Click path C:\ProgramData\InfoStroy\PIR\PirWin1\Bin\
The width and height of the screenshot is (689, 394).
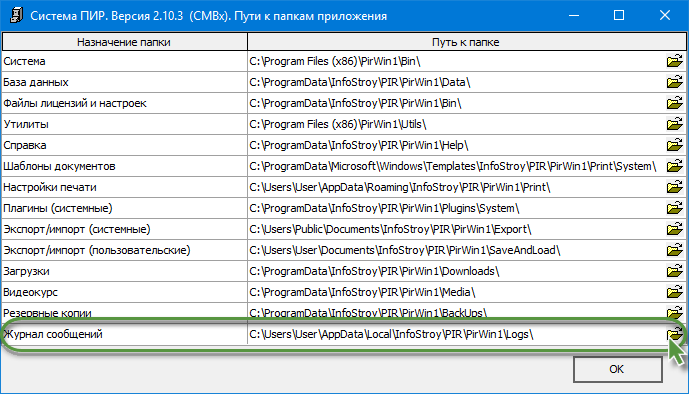pos(355,103)
